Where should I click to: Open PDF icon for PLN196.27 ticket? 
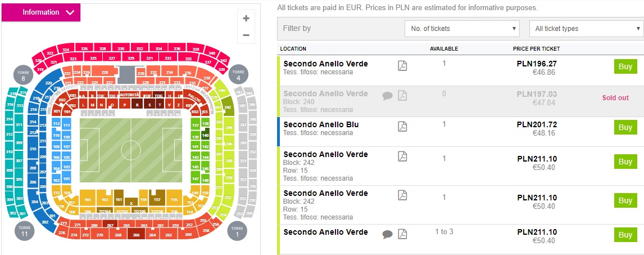pyautogui.click(x=402, y=66)
